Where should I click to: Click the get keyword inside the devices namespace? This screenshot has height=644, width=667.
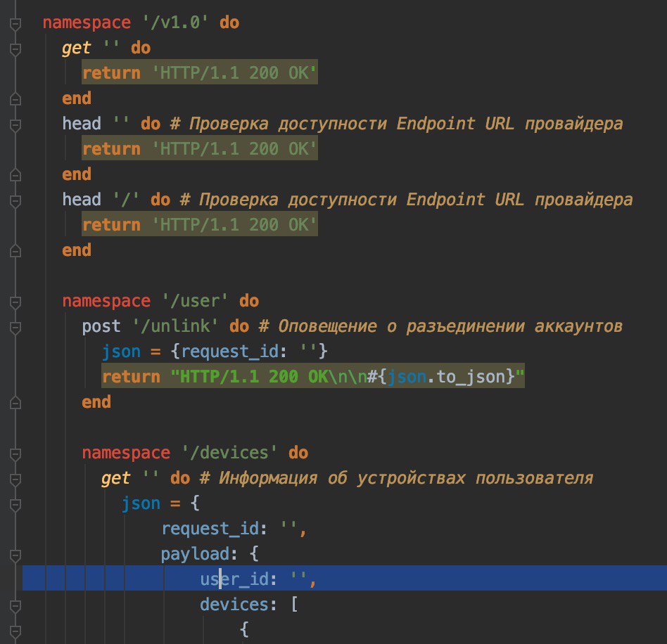tap(115, 478)
